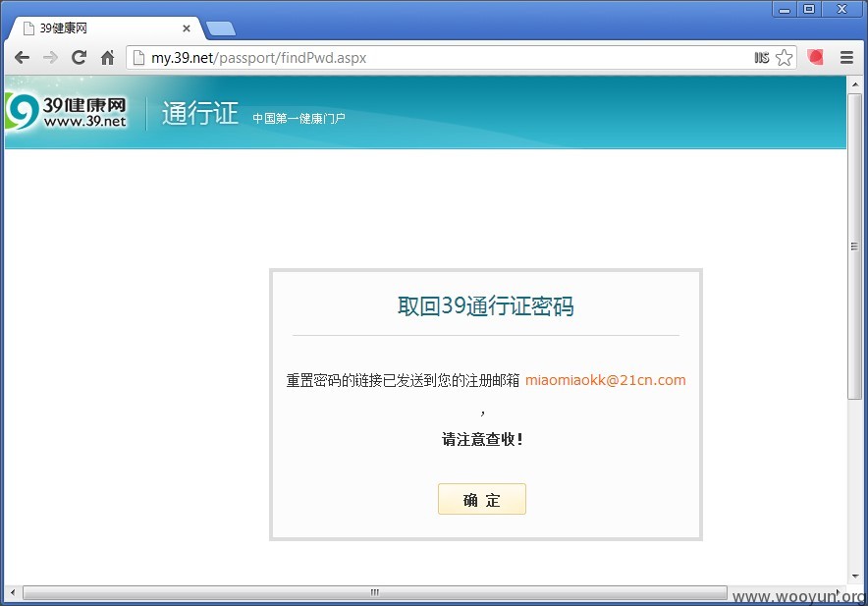Click the browser forward arrow
This screenshot has height=606, width=868.
50,58
